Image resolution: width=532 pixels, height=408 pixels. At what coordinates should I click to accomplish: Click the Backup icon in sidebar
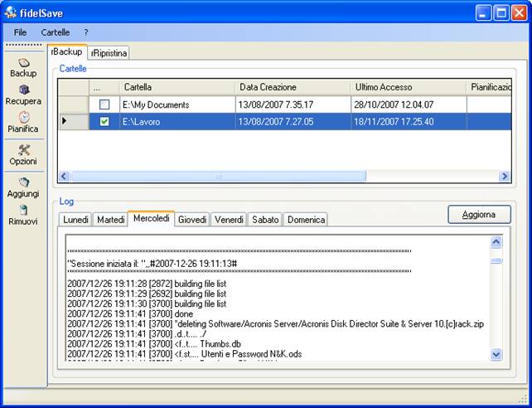(x=23, y=63)
